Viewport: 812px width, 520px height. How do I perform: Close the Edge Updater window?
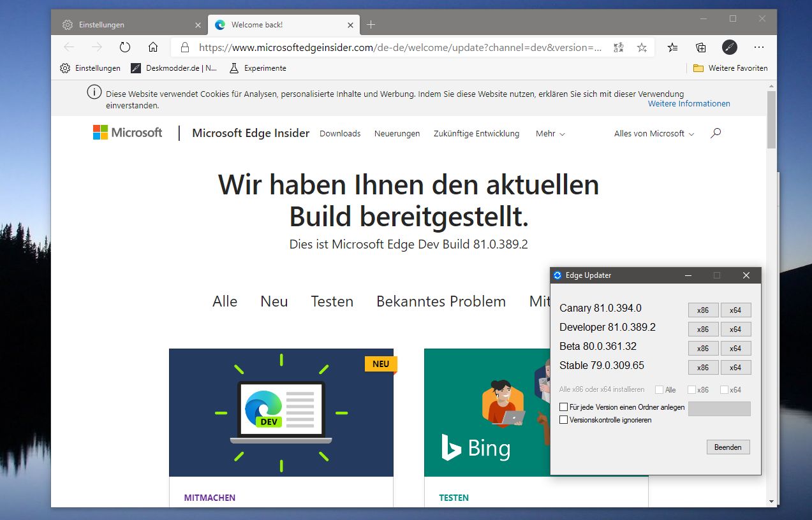[x=746, y=275]
